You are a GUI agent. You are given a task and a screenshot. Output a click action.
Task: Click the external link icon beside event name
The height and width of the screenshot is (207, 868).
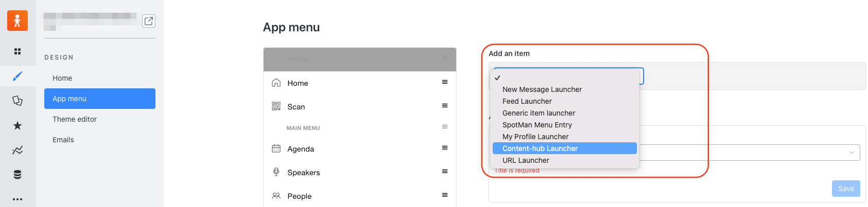coord(149,21)
